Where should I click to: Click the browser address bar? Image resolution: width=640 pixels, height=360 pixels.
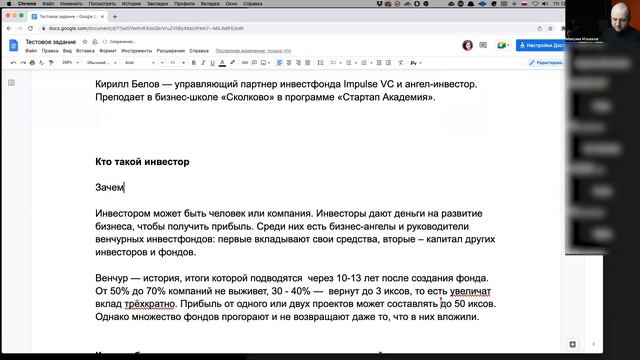coord(286,29)
